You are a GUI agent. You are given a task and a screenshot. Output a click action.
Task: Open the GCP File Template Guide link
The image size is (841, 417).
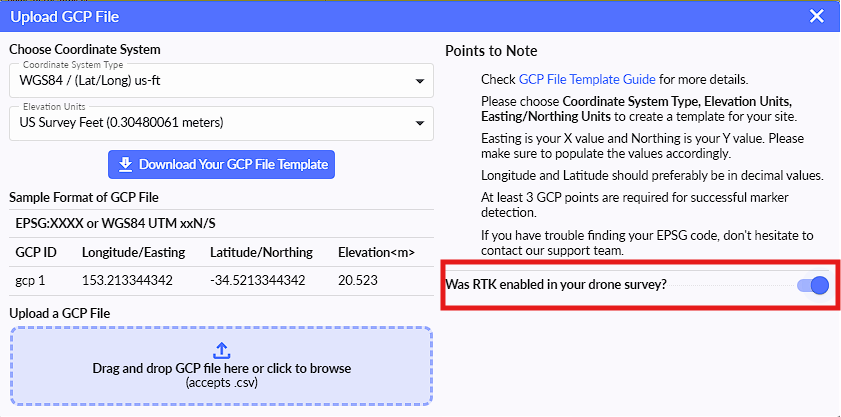(x=587, y=79)
